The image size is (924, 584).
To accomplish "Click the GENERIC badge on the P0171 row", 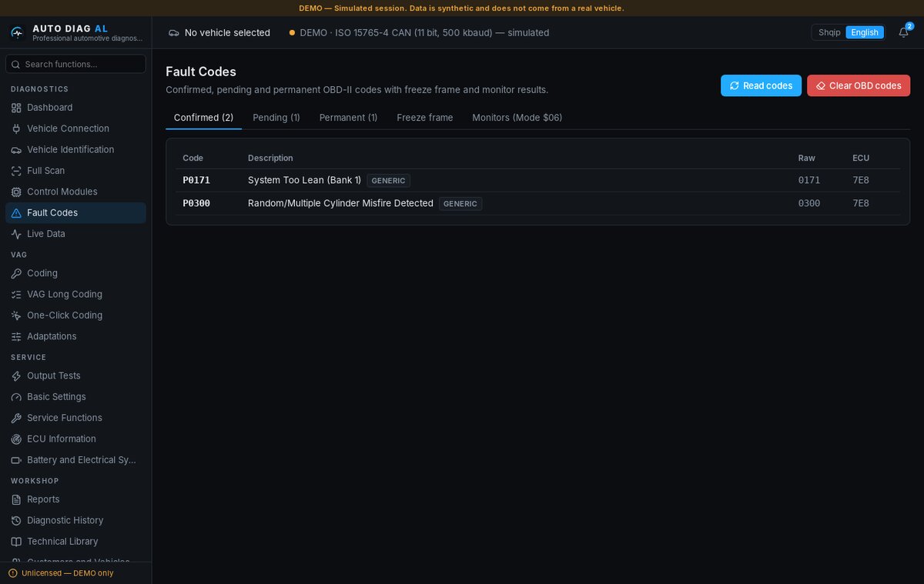I will (389, 181).
